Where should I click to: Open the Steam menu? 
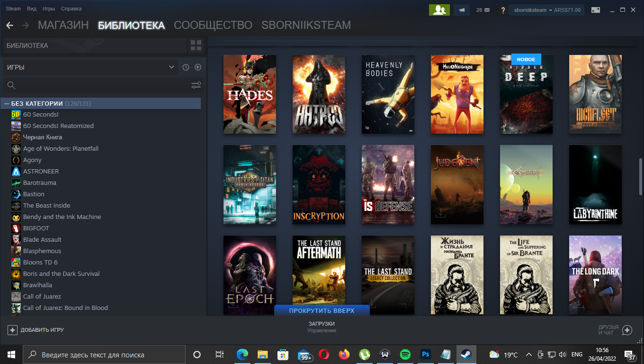click(13, 9)
